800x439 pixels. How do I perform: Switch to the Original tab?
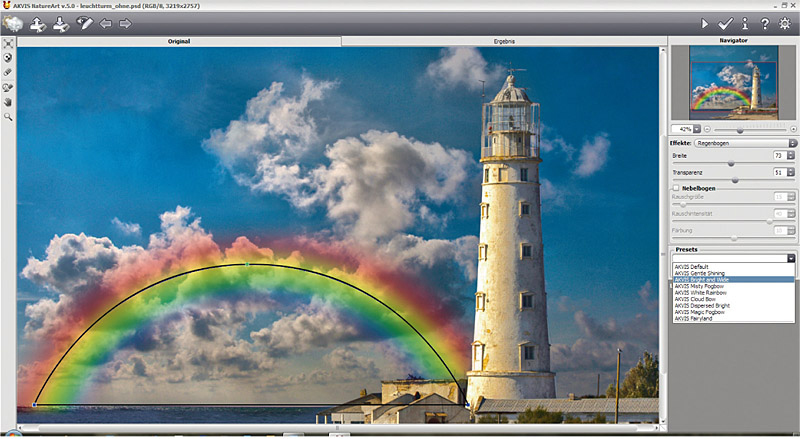[179, 41]
